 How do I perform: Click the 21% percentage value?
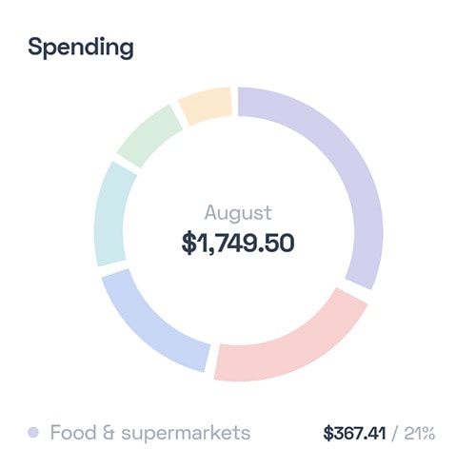pyautogui.click(x=419, y=433)
